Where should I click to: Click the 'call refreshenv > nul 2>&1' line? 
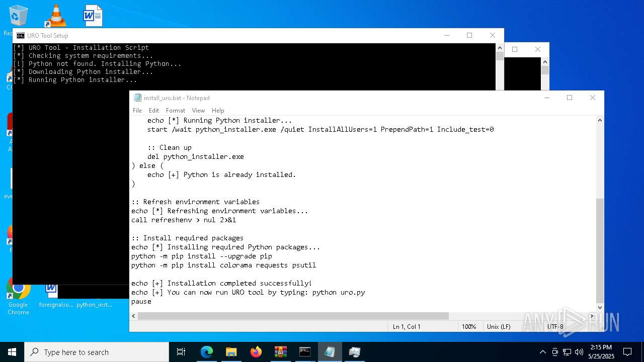[184, 220]
